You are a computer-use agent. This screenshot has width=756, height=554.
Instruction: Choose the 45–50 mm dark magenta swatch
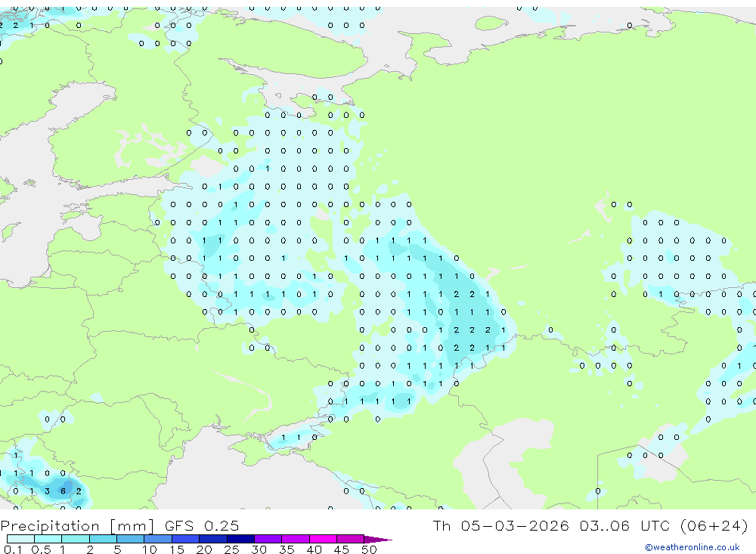pos(350,539)
